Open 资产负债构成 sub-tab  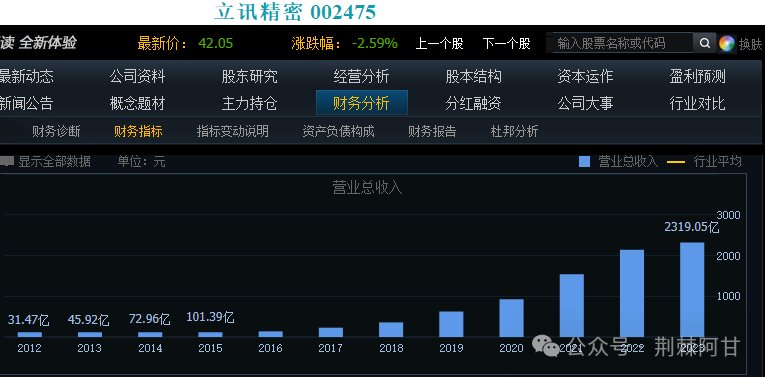(x=339, y=131)
